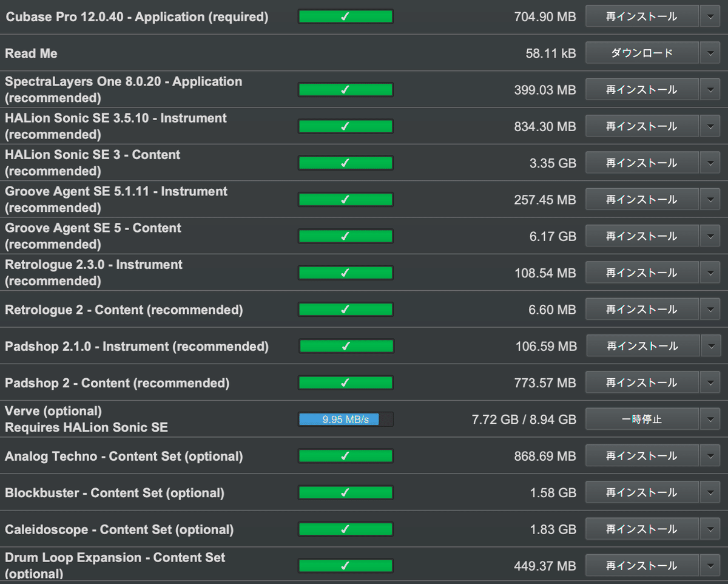Reinstall HALion Sonic SE 3 Content

[642, 163]
